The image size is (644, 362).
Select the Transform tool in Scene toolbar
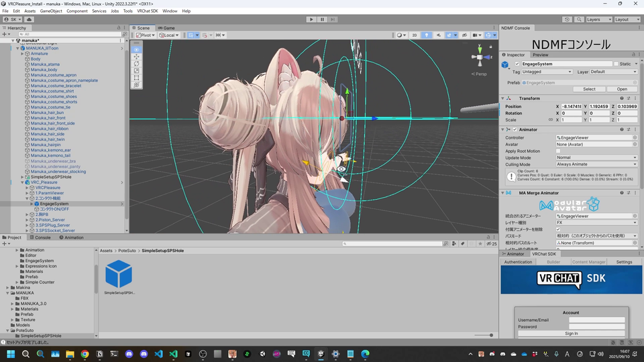136,84
